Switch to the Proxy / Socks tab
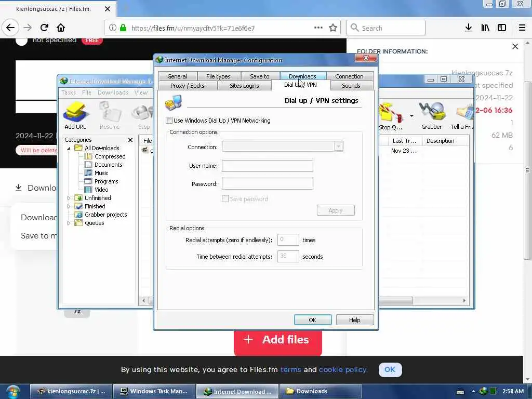This screenshot has height=399, width=532. coord(187,86)
